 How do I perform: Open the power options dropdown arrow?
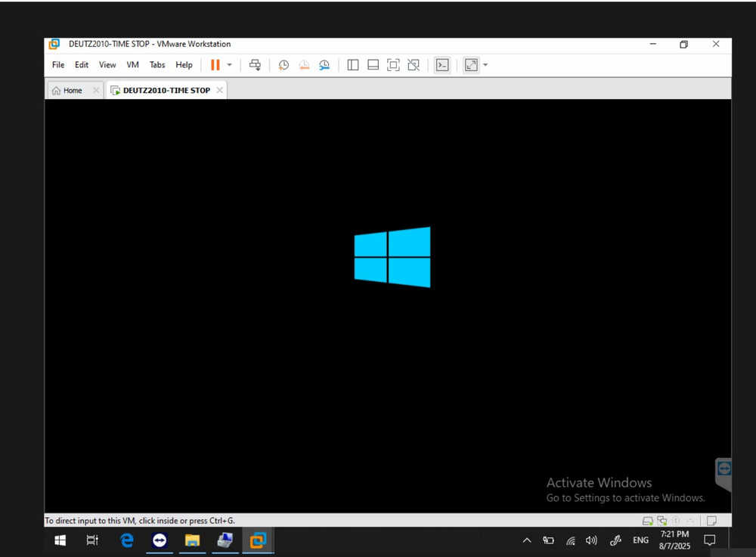click(x=230, y=64)
